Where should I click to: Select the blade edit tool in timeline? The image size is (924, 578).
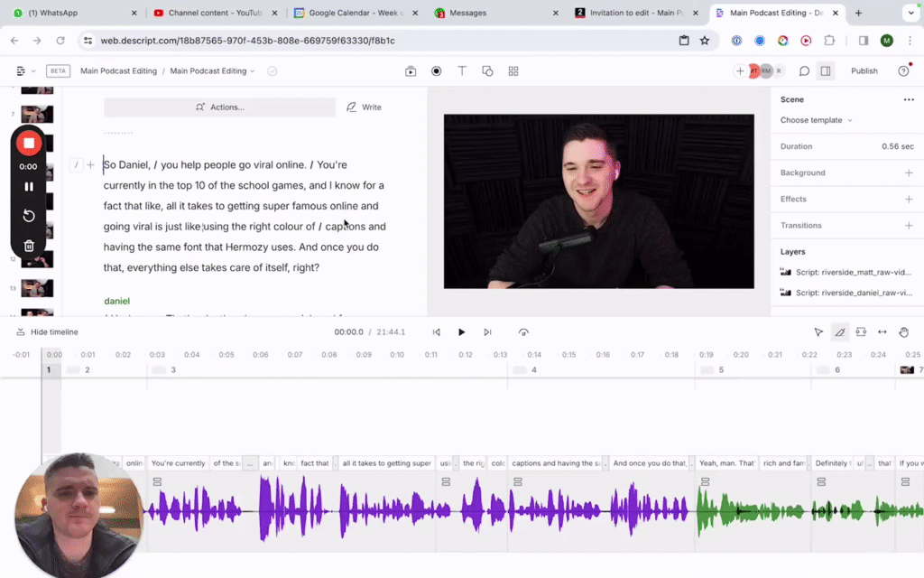[840, 332]
